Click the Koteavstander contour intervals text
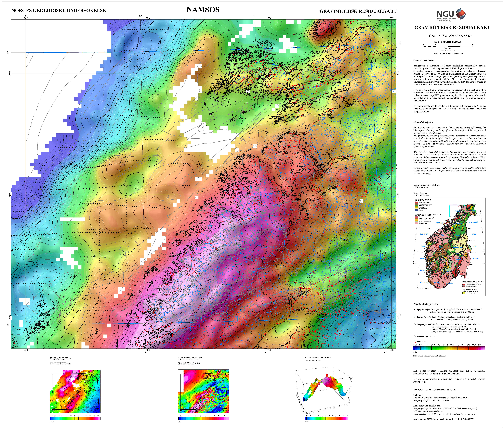 [430, 356]
